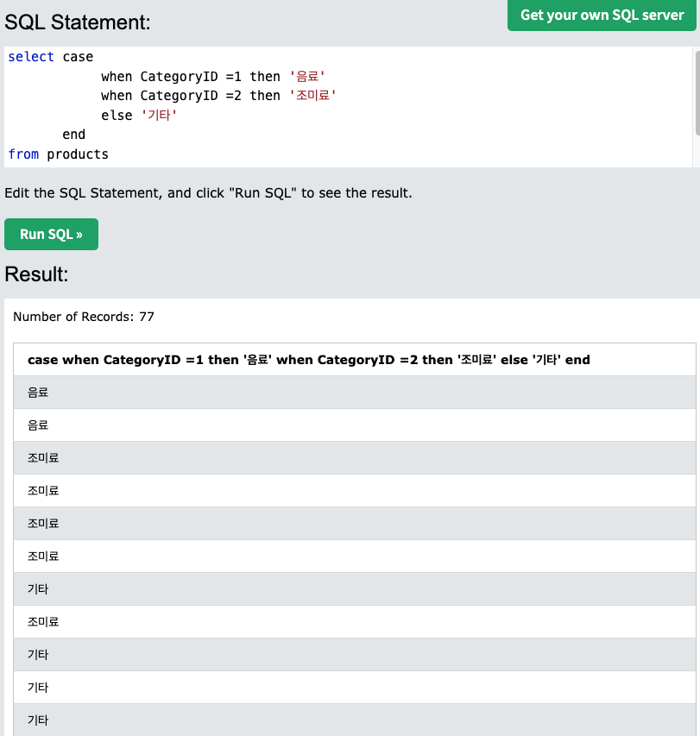
Task: Click the instruction text about editing the SQL statement
Action: 207,192
